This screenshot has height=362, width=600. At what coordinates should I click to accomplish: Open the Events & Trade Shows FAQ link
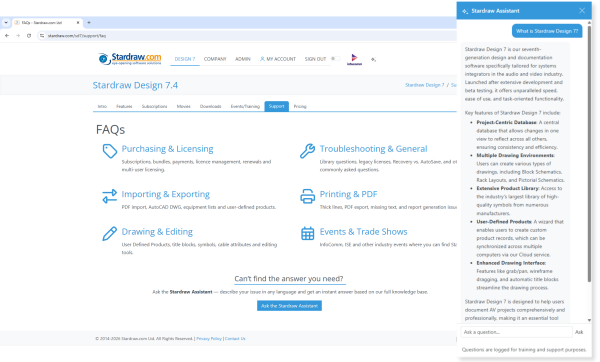[364, 232]
